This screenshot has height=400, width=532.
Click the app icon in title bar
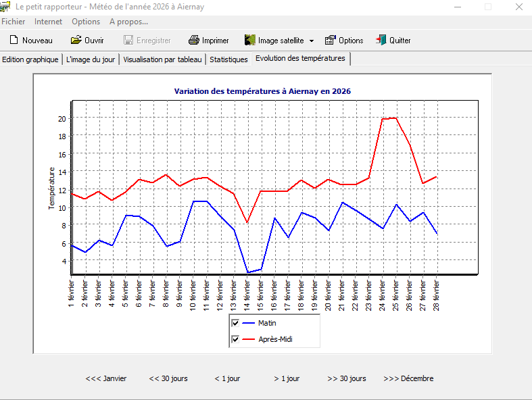coord(5,7)
